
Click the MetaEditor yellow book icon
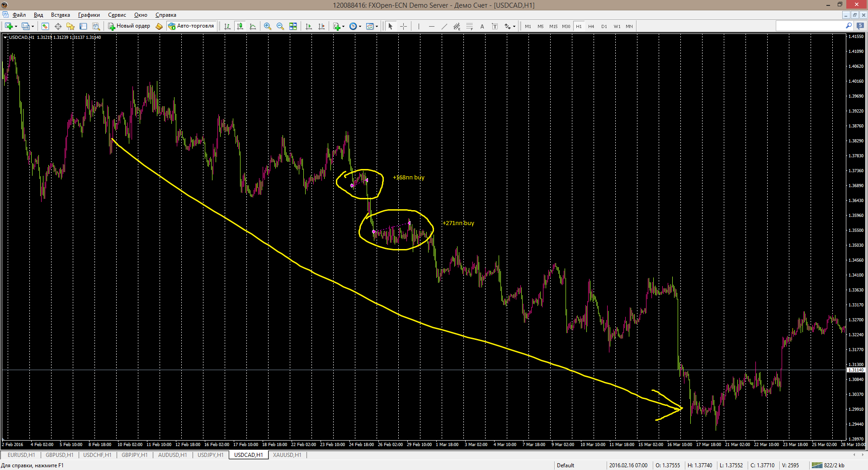(159, 26)
